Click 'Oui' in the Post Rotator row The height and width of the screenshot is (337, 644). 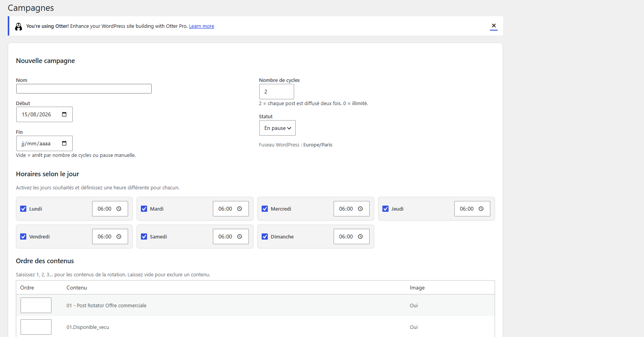pos(414,305)
